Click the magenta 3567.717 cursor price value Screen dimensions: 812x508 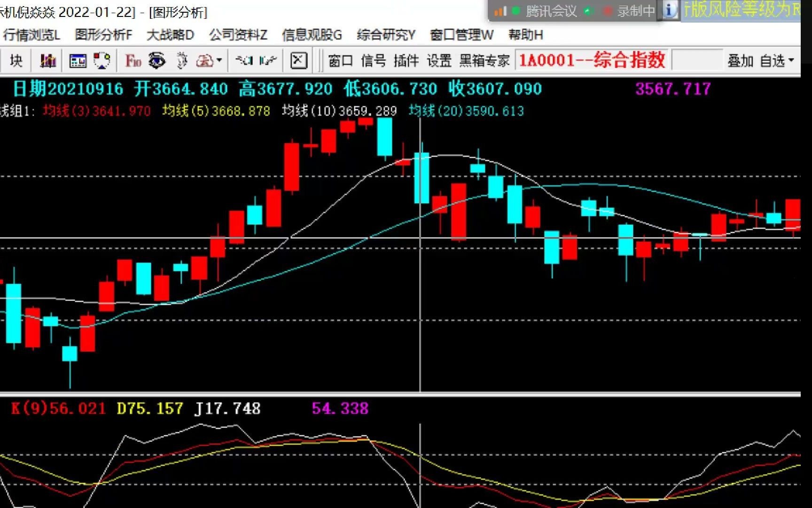[673, 88]
